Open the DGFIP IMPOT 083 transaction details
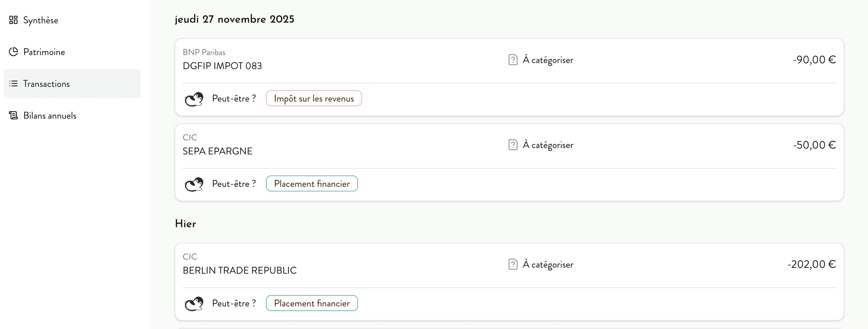 pyautogui.click(x=222, y=66)
